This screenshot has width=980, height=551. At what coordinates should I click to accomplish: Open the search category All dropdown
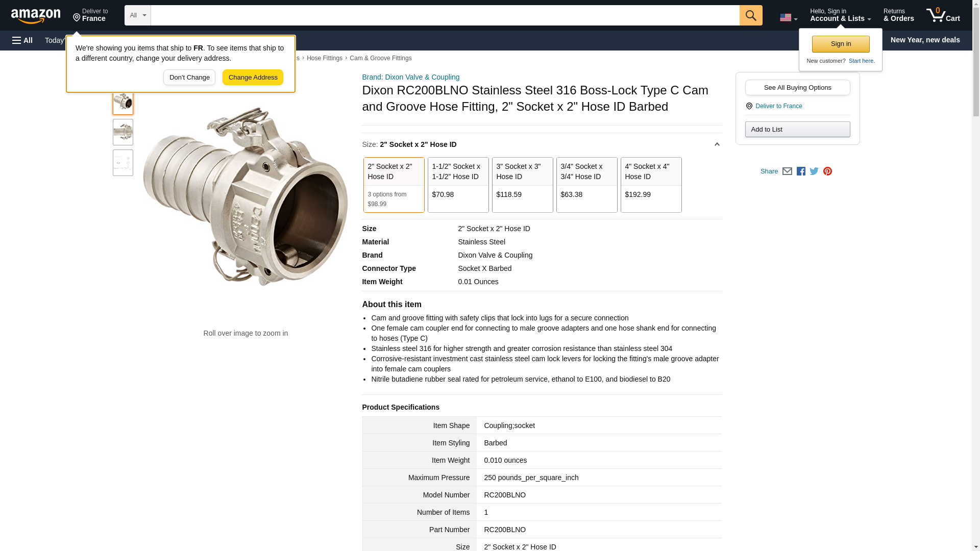tap(137, 15)
